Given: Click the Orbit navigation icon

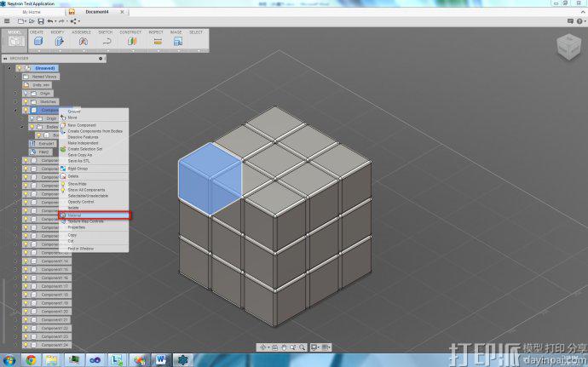Looking at the screenshot, I should point(262,347).
